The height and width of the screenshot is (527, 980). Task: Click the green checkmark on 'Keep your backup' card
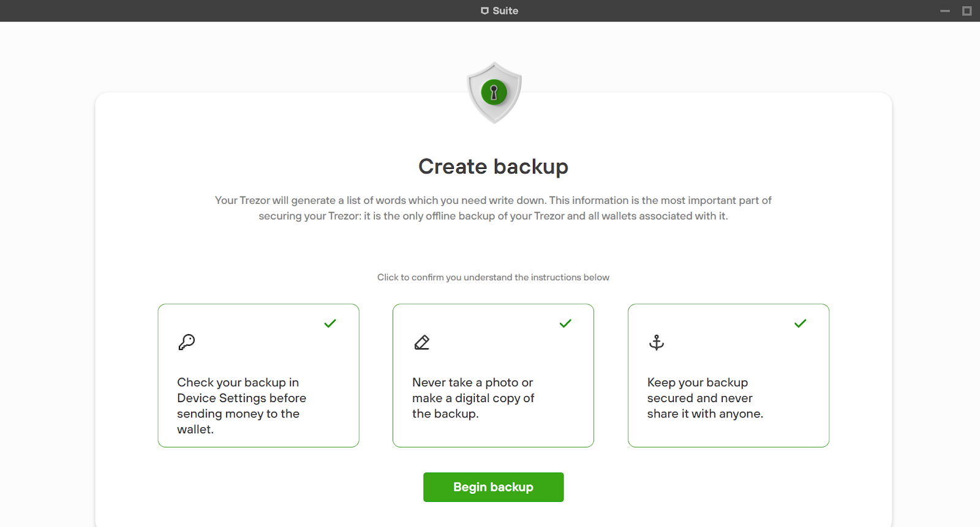tap(800, 323)
